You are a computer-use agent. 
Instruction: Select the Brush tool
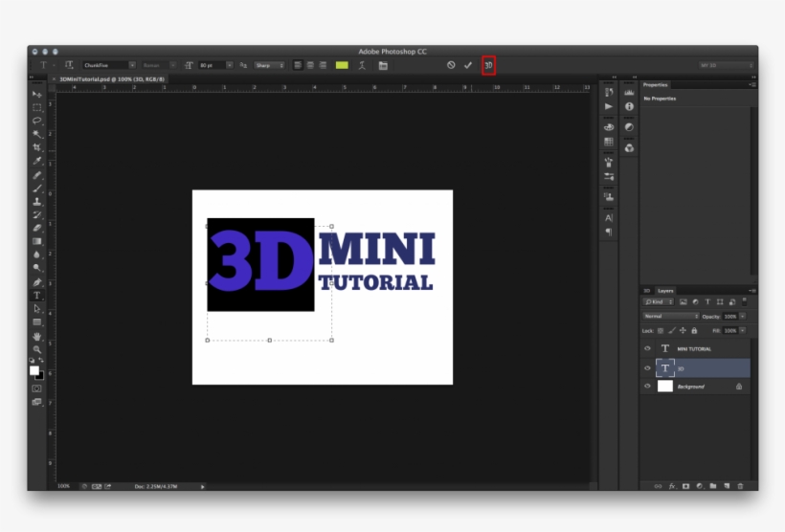pos(36,188)
